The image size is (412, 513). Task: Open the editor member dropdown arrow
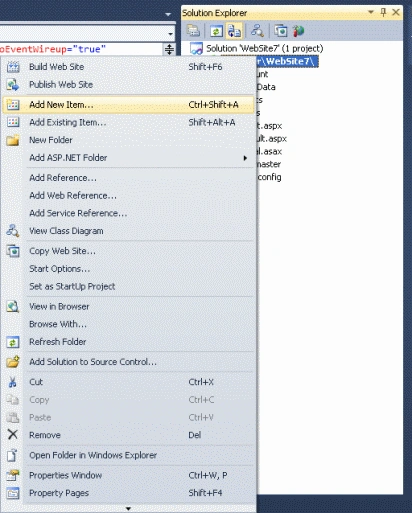170,34
